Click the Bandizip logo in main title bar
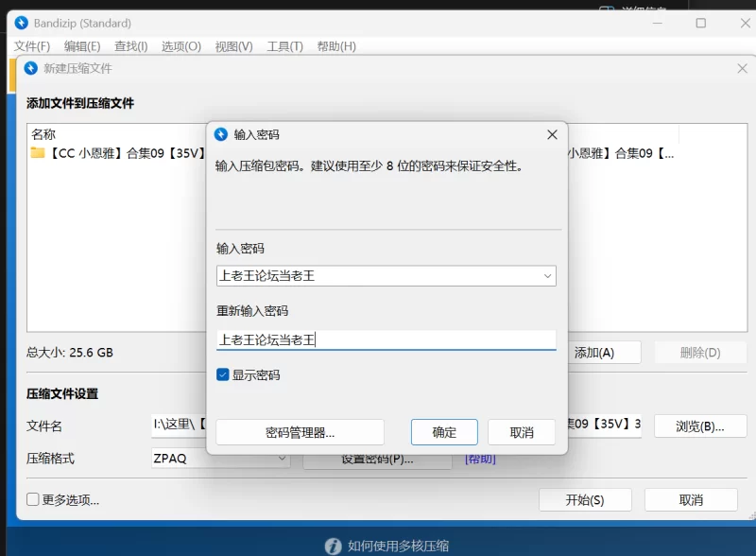This screenshot has width=756, height=556. pos(21,23)
